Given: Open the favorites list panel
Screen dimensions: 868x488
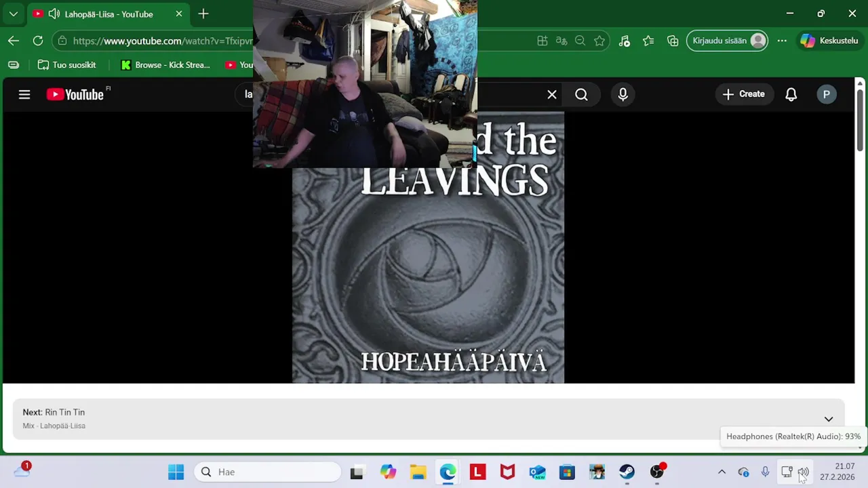Looking at the screenshot, I should 649,41.
